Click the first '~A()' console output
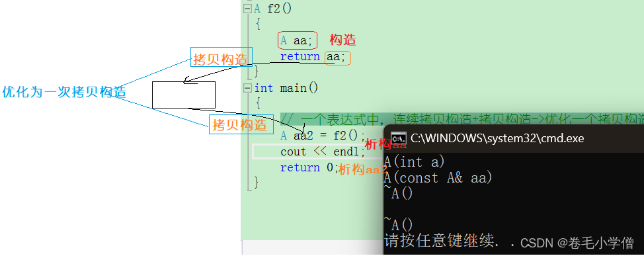 pyautogui.click(x=398, y=193)
